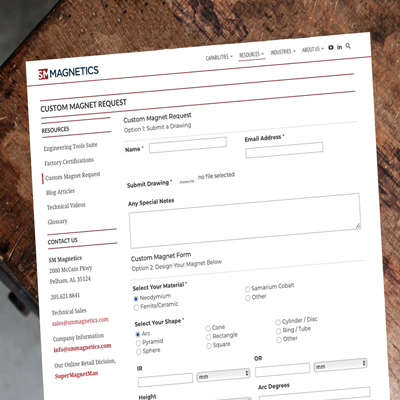
Task: Click the IR value input field
Action: click(165, 380)
